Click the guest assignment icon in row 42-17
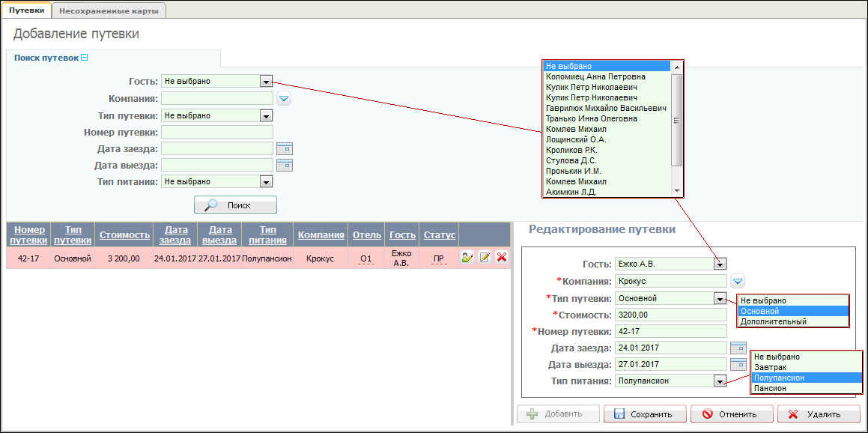 (x=468, y=258)
